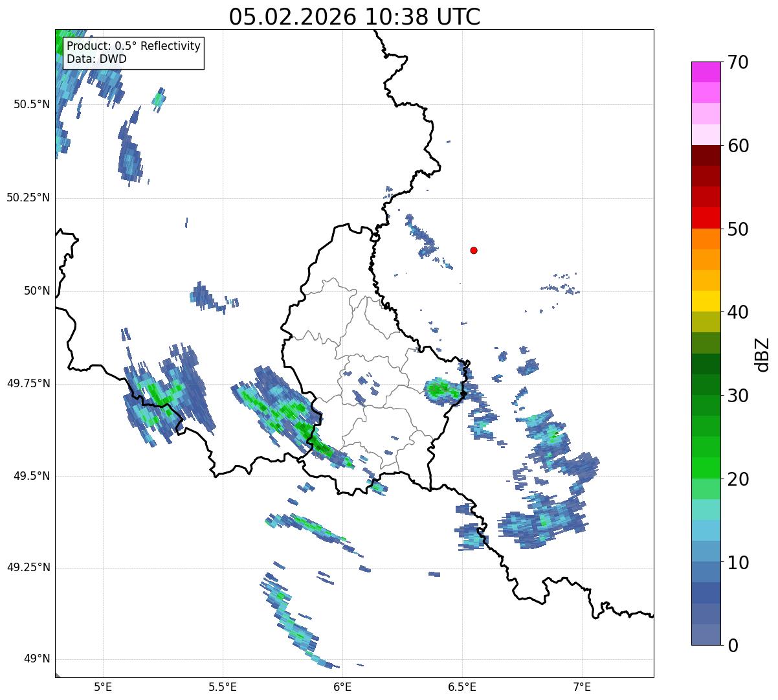Click the 49.75°N latitude label
The width and height of the screenshot is (778, 700).
tap(28, 383)
